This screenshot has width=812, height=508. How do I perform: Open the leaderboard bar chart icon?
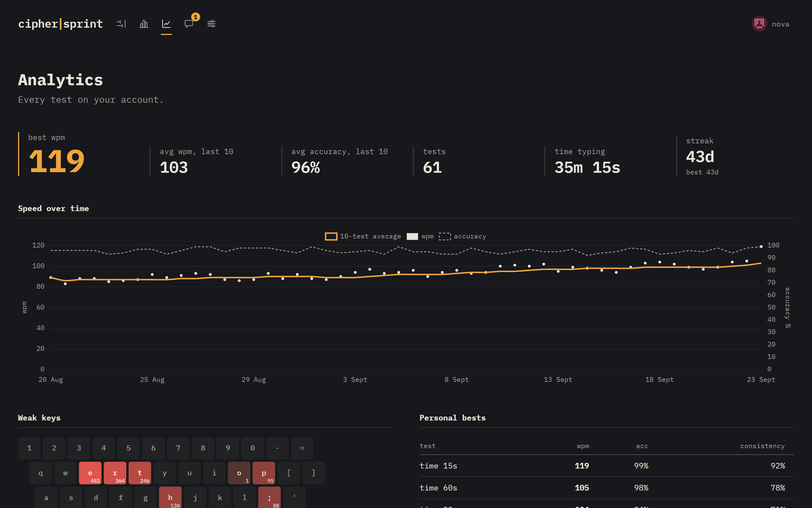tap(144, 24)
